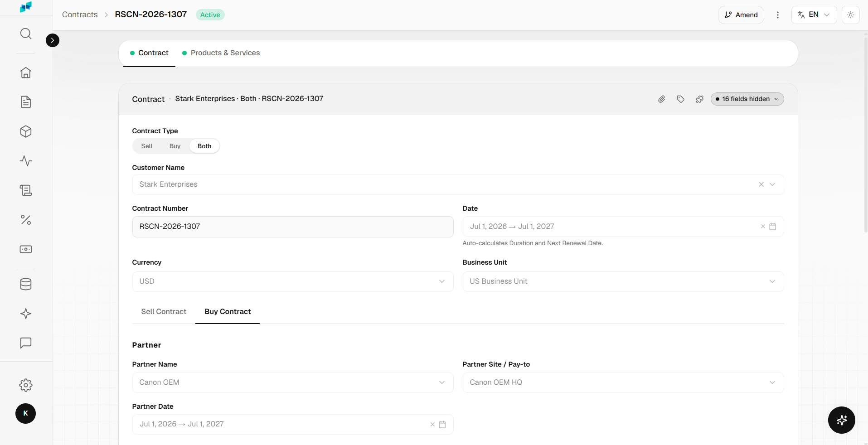This screenshot has height=445, width=868.
Task: Open the Partner Name Canon OEM dropdown
Action: click(x=293, y=382)
